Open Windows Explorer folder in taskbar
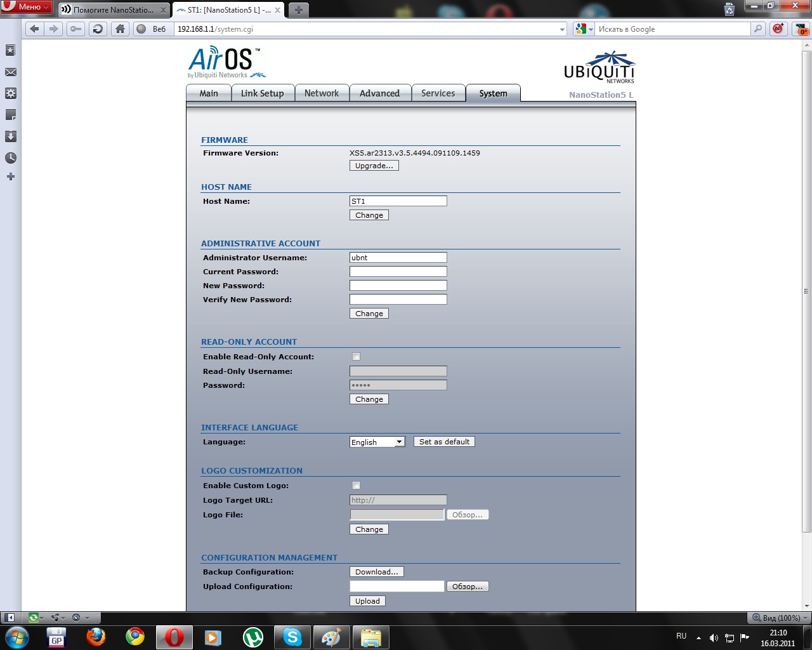 370,637
